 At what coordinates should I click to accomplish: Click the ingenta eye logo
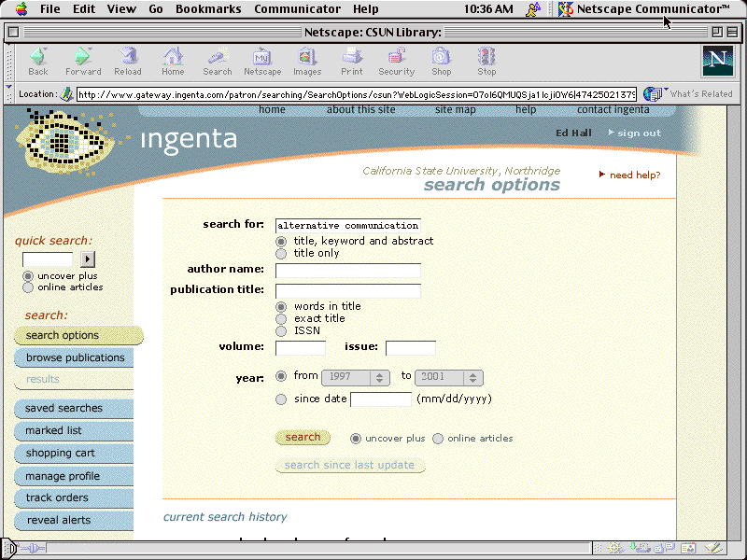coord(65,141)
